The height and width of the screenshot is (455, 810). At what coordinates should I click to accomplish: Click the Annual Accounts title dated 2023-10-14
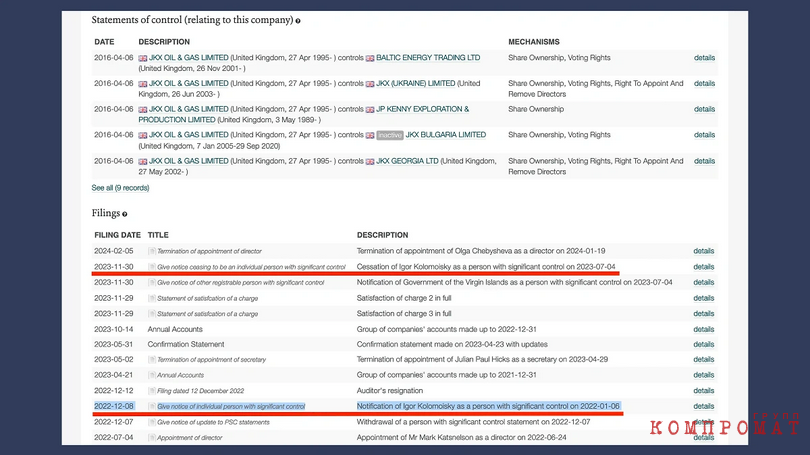point(175,330)
